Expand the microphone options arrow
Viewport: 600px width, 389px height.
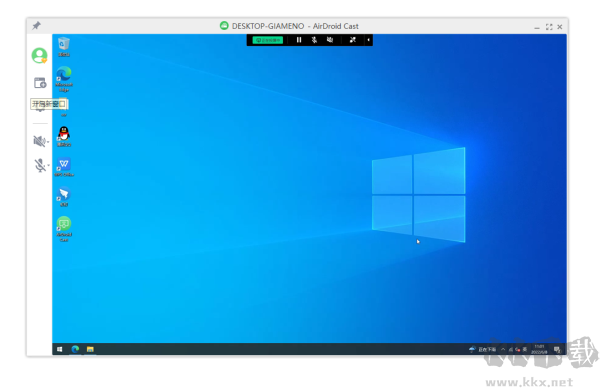pyautogui.click(x=48, y=165)
